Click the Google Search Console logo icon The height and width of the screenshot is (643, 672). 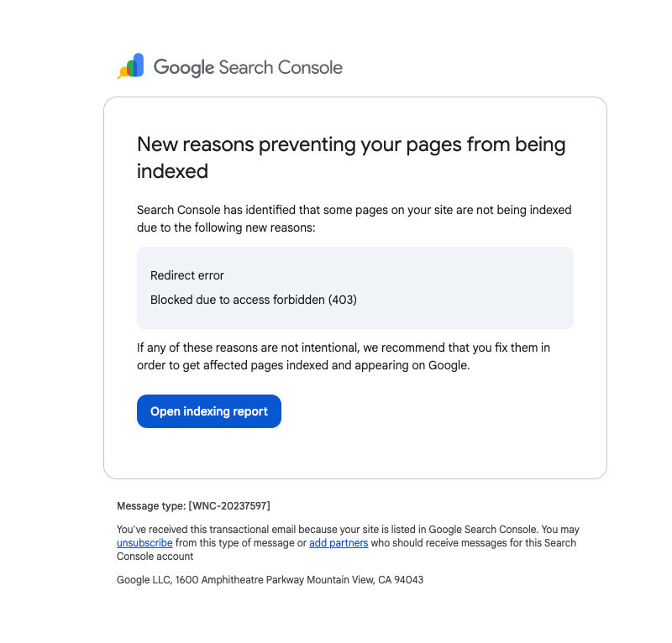(x=130, y=65)
